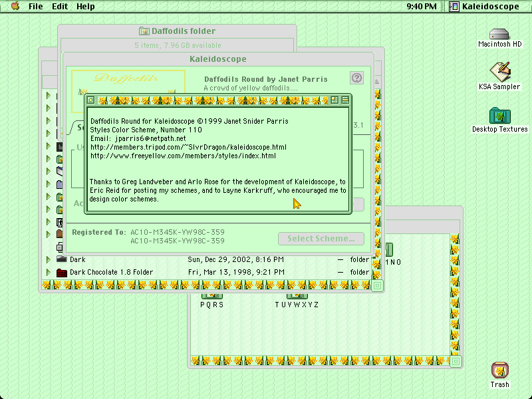Click the Daffodils folder window title bar
The width and height of the screenshot is (532, 399).
[177, 31]
